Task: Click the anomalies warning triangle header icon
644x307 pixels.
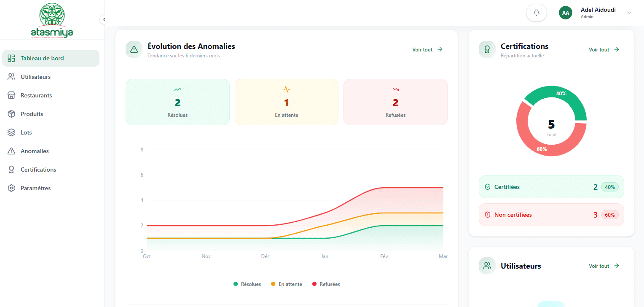Action: click(134, 49)
